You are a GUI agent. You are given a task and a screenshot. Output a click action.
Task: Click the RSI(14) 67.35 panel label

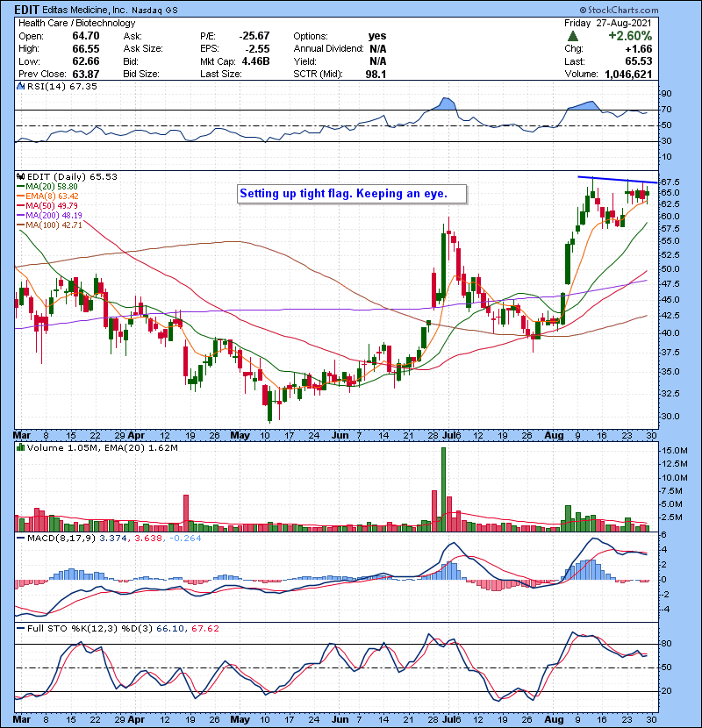pyautogui.click(x=62, y=86)
